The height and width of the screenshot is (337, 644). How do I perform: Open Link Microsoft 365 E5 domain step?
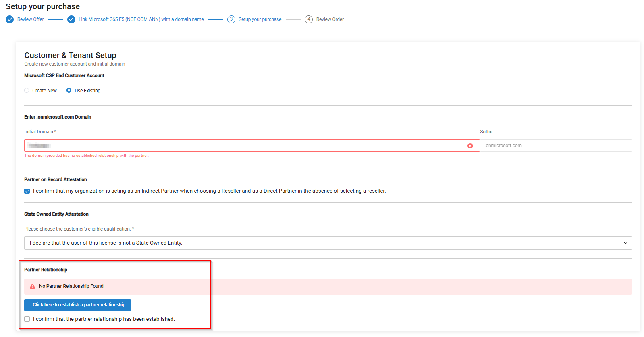point(141,19)
